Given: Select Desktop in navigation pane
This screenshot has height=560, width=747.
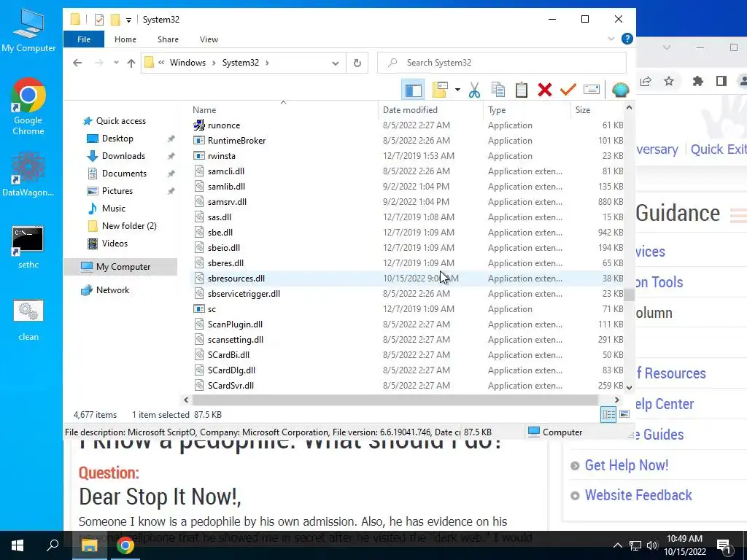Looking at the screenshot, I should 117,139.
